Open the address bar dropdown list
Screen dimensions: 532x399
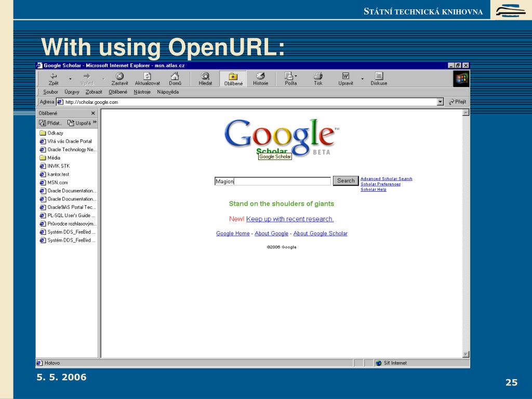[440, 102]
